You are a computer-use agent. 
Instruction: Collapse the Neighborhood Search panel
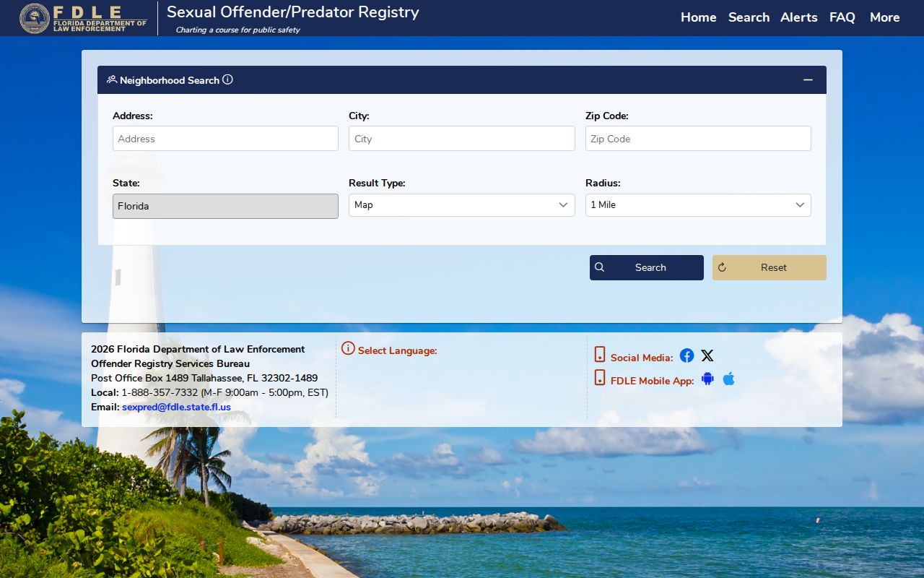808,80
